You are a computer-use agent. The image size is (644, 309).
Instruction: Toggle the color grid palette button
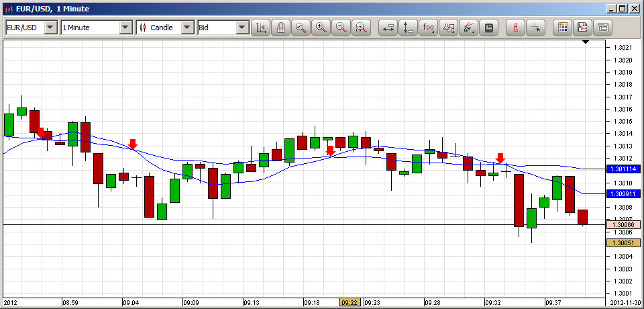pos(563,28)
